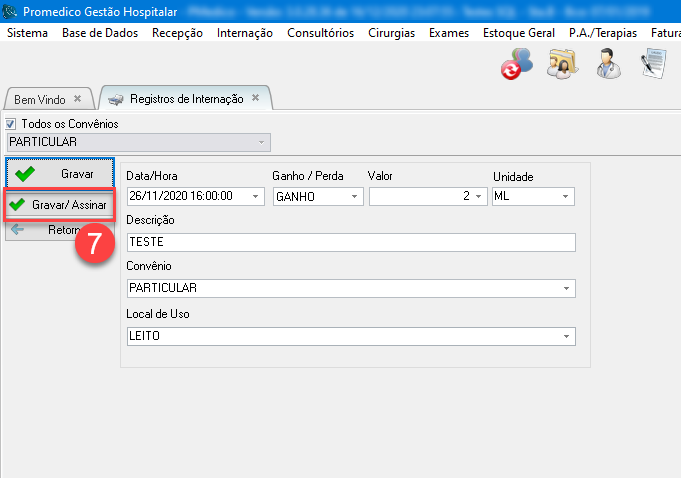
Task: Click the user refresh icon in toolbar
Action: (517, 63)
